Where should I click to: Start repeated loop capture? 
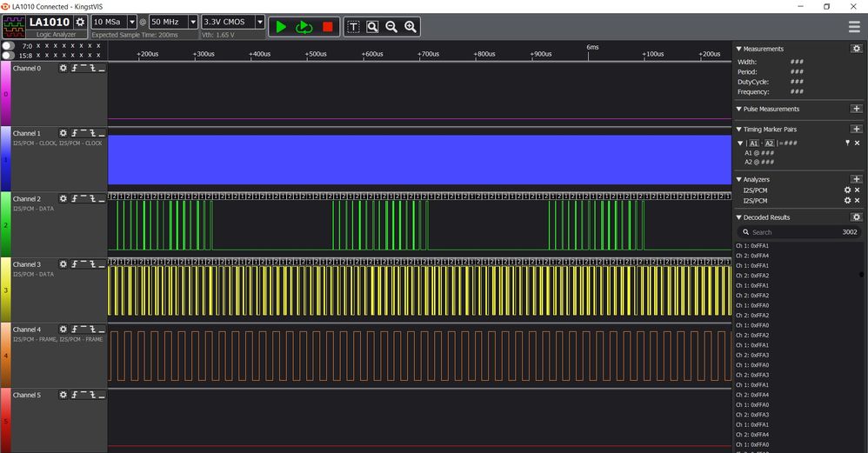point(304,27)
